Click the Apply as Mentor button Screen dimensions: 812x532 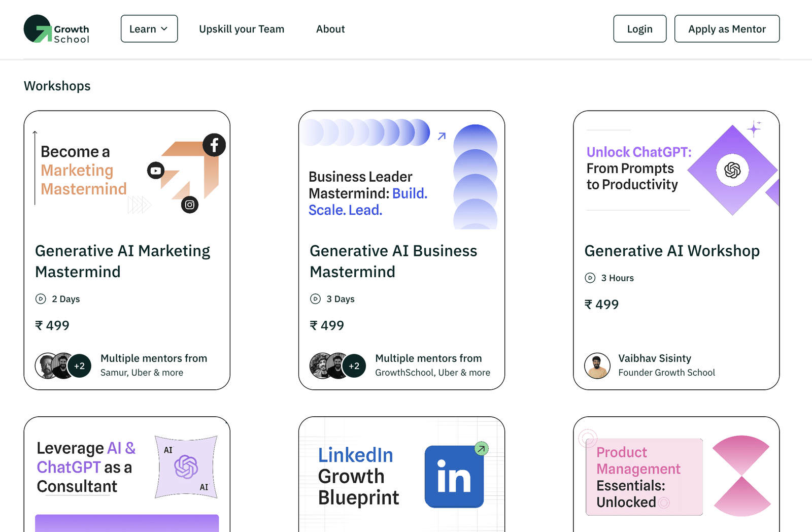(727, 29)
